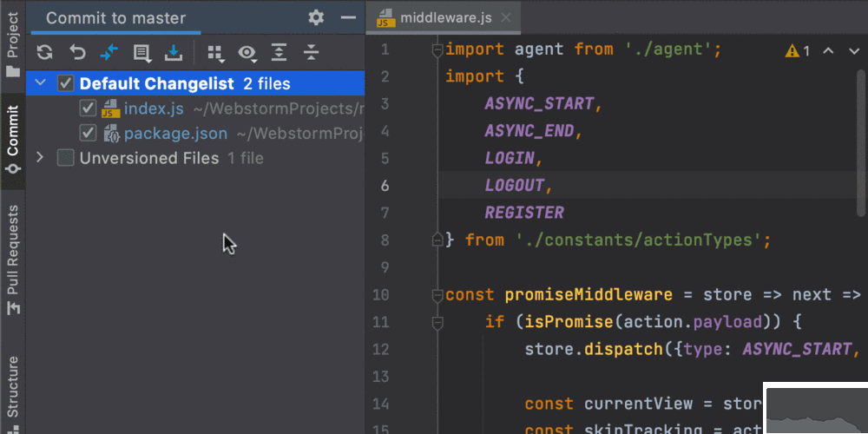Click ASYNC_END on line 4
868x434 pixels.
click(529, 131)
